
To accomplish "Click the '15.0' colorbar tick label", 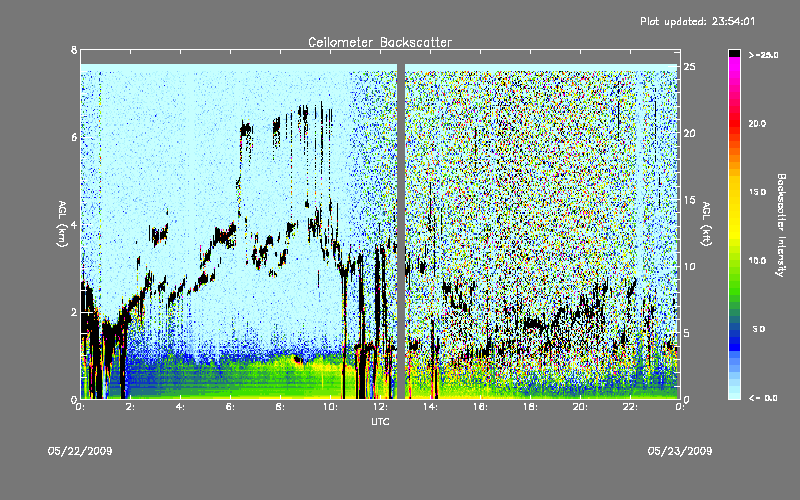I will click(x=757, y=192).
